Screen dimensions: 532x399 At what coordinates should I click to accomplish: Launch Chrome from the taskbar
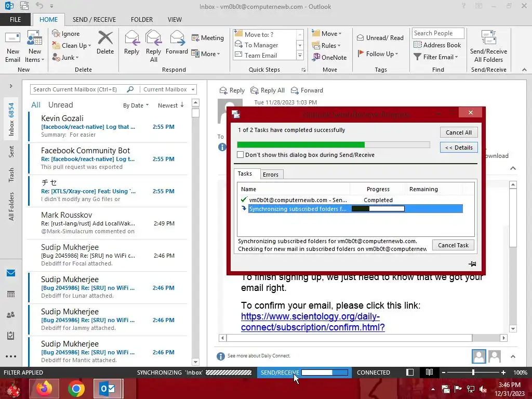[76, 389]
